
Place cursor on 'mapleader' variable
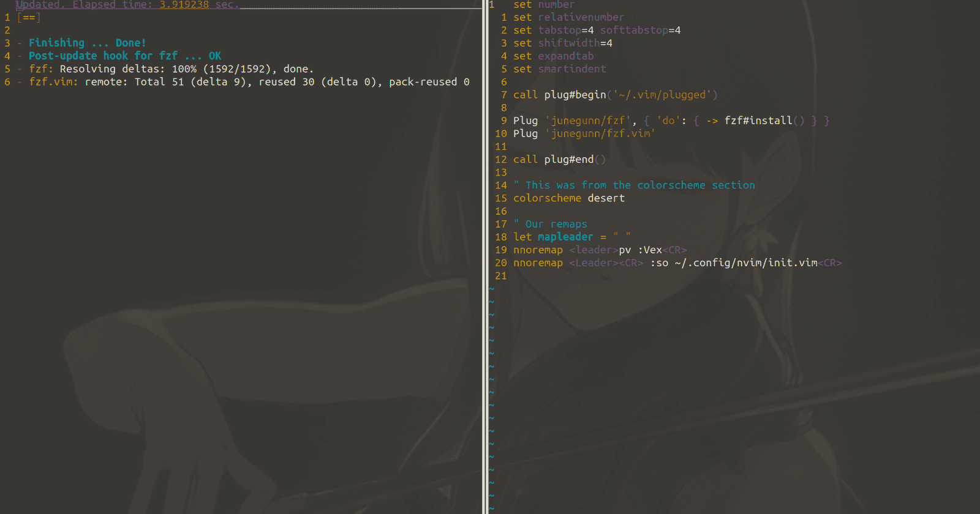(x=565, y=237)
